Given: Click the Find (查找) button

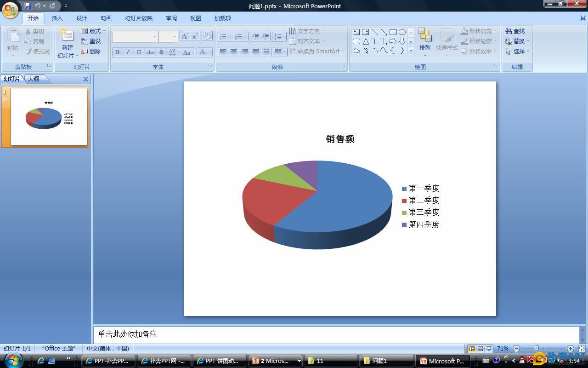Looking at the screenshot, I should (x=515, y=31).
